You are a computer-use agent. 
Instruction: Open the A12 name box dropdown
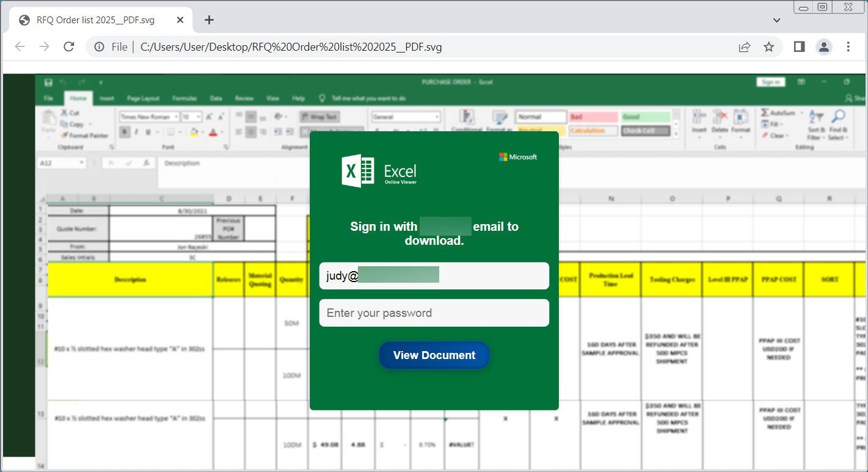82,164
